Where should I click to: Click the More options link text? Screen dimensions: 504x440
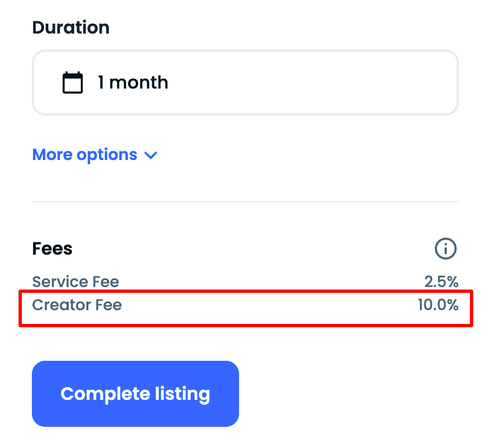[85, 155]
